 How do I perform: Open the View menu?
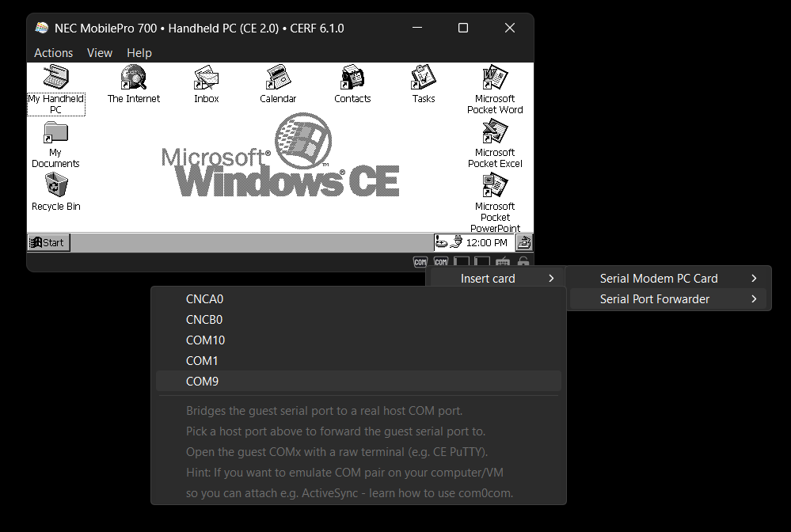[100, 52]
